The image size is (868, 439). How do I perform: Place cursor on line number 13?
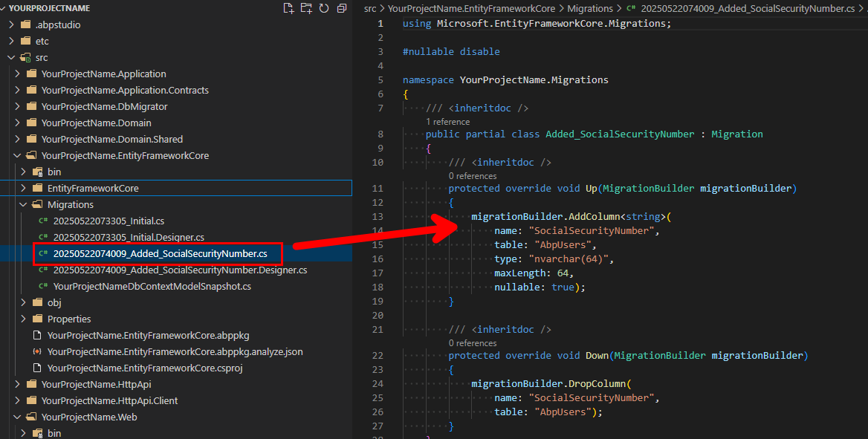[378, 217]
